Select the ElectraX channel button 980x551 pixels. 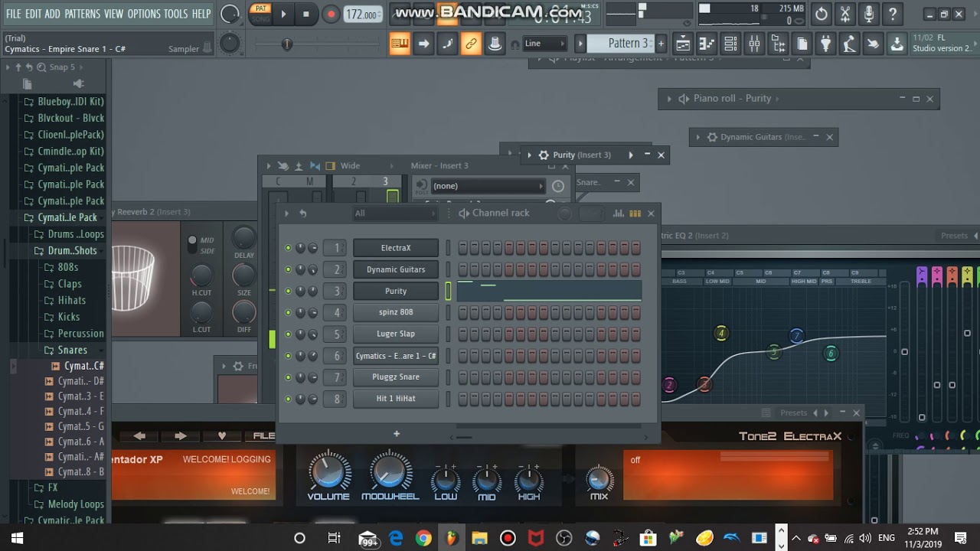[396, 248]
